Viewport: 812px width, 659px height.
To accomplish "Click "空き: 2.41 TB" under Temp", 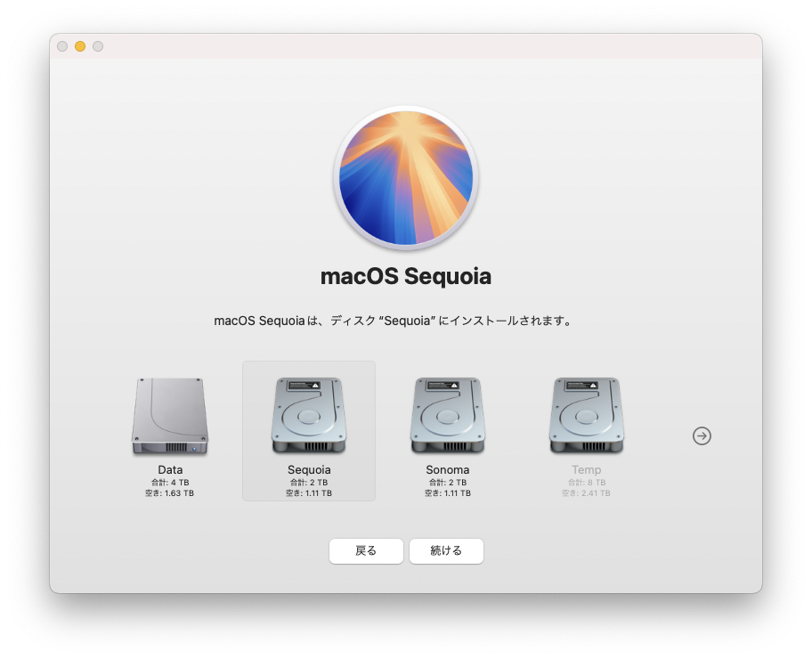I will pos(586,493).
